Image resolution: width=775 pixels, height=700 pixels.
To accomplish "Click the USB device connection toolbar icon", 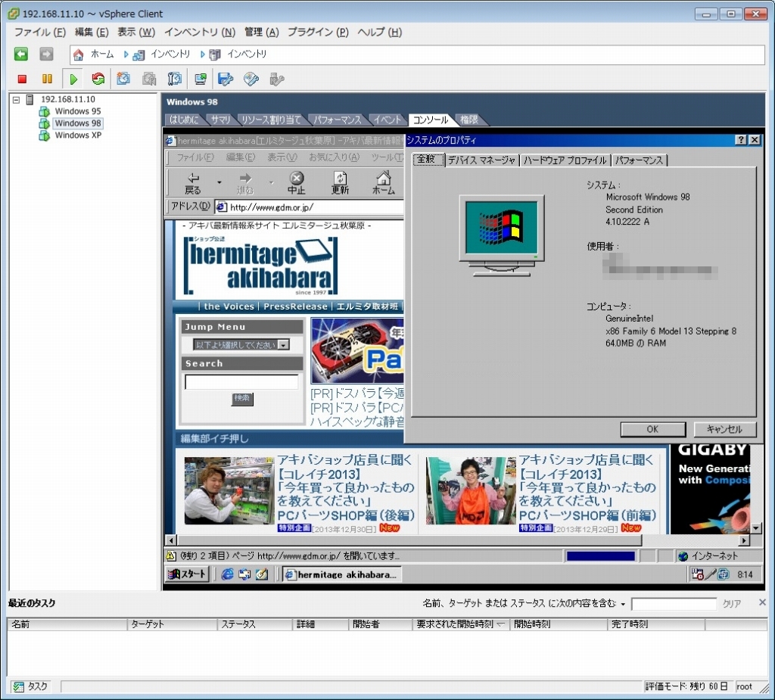I will [277, 79].
